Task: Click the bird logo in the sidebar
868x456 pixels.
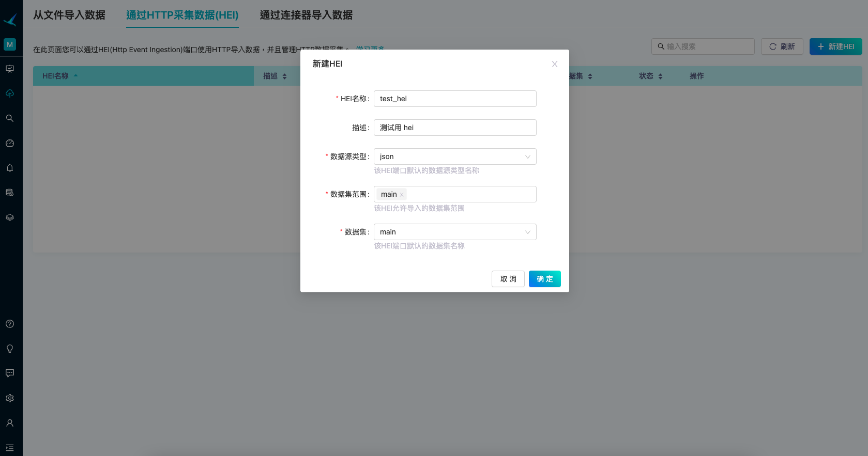Action: pos(10,20)
